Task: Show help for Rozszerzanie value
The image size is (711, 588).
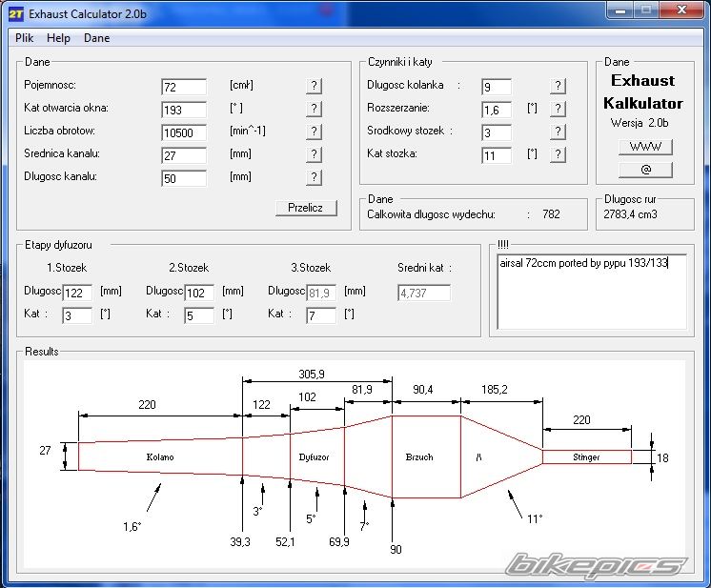Action: (x=558, y=109)
